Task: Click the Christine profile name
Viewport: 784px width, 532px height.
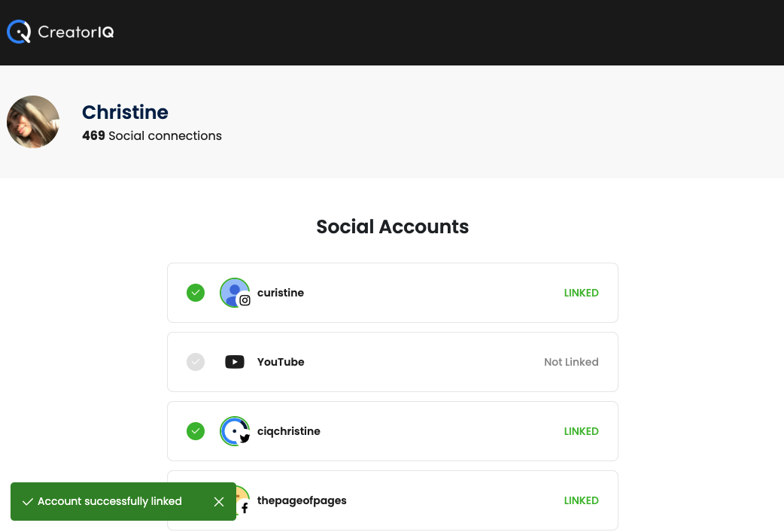Action: [125, 112]
